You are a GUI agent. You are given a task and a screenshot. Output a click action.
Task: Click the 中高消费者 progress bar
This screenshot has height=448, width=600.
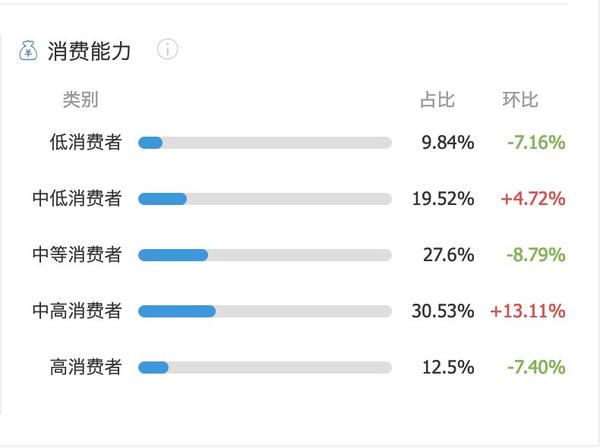[x=265, y=311]
